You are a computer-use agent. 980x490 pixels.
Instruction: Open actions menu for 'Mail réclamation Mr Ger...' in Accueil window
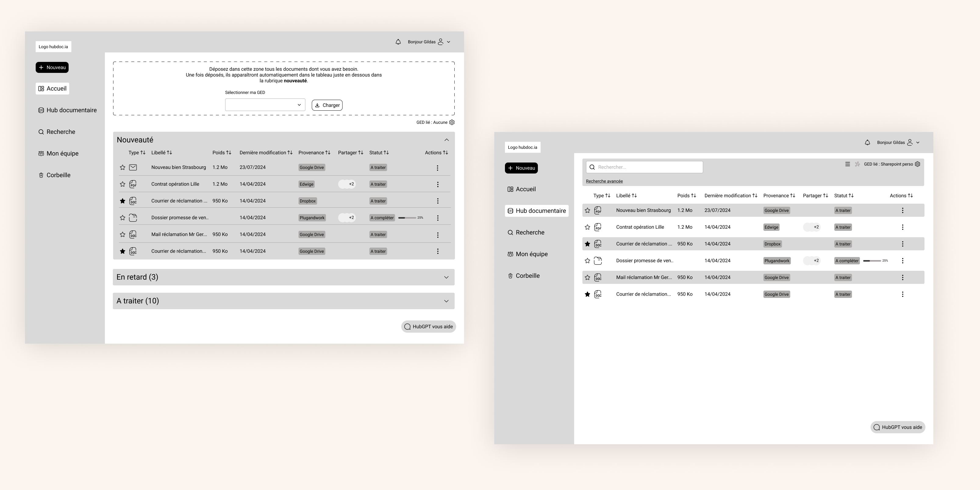pos(438,235)
